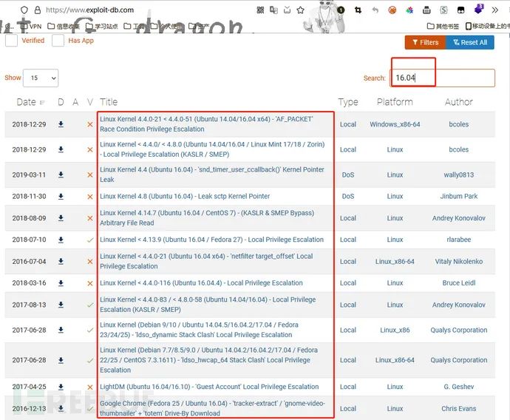Tick the Has App checkbox
The image size is (510, 420).
[58, 41]
